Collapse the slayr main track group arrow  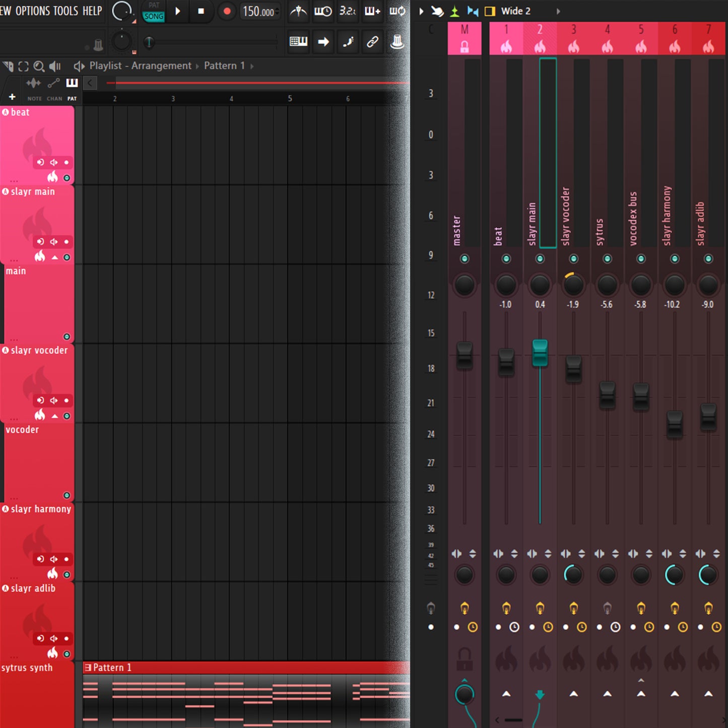(54, 257)
